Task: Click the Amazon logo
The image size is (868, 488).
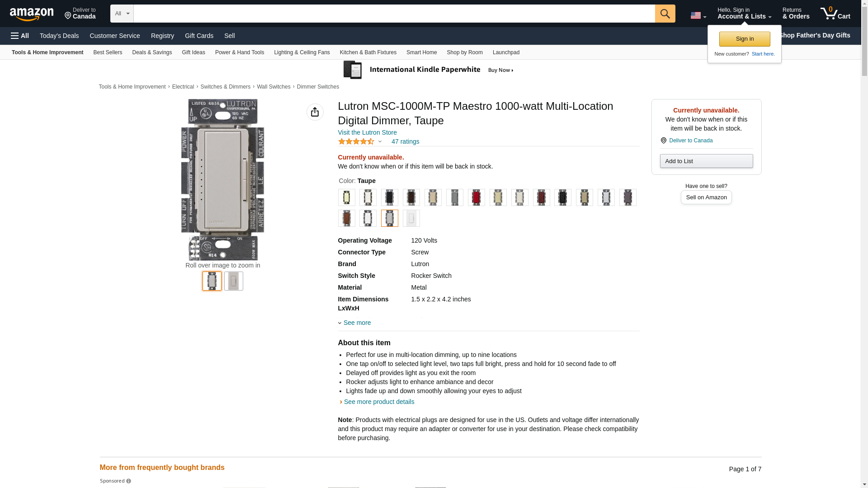Action: (x=32, y=14)
